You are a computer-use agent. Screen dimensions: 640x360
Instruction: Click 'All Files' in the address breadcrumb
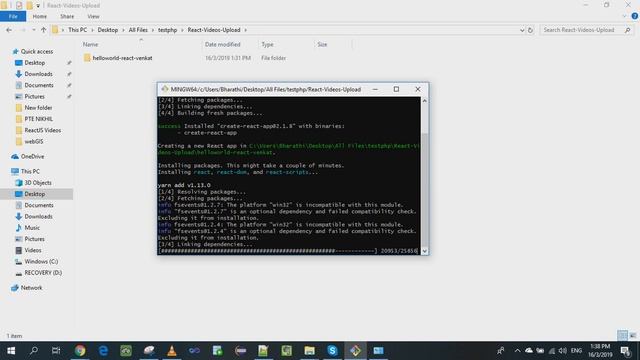pyautogui.click(x=138, y=30)
